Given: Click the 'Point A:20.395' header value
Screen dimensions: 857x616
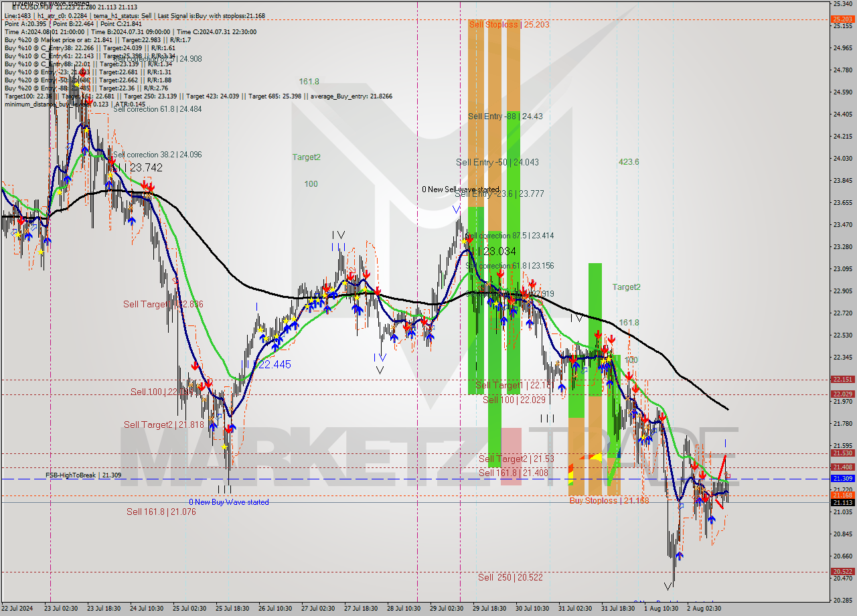Looking at the screenshot, I should click(25, 23).
